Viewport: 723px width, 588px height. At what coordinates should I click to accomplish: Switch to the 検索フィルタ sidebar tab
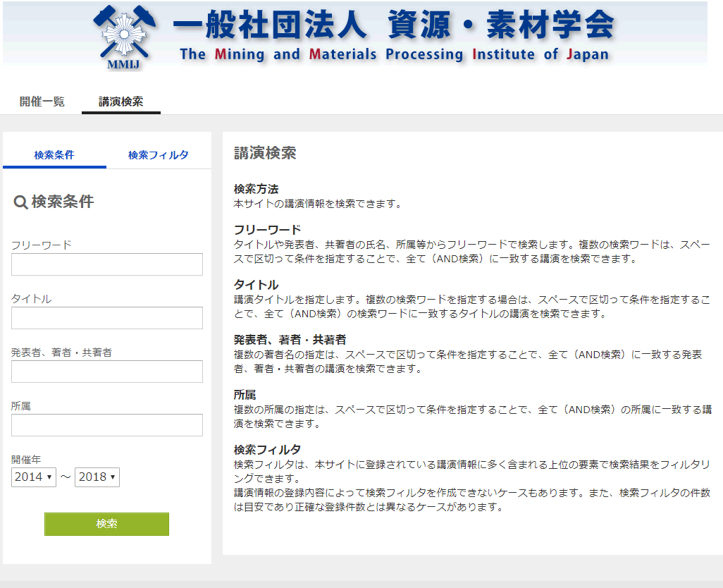pos(159,155)
